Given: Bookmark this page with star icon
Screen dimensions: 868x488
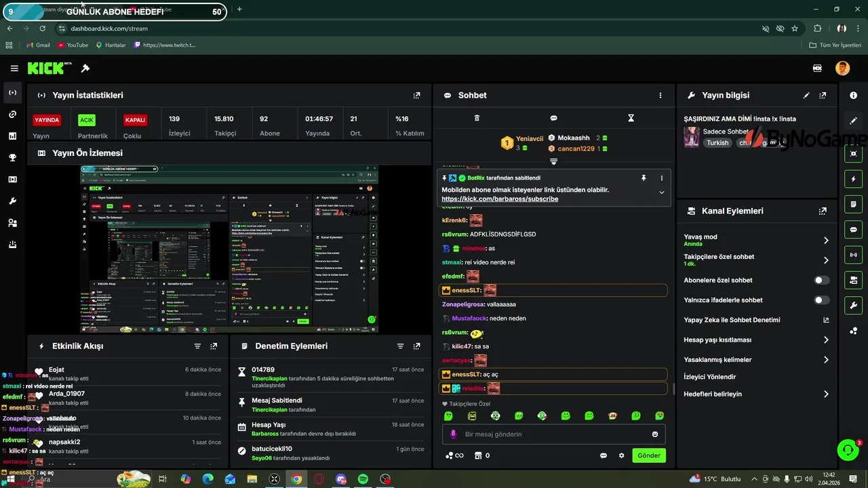Looking at the screenshot, I should point(795,28).
